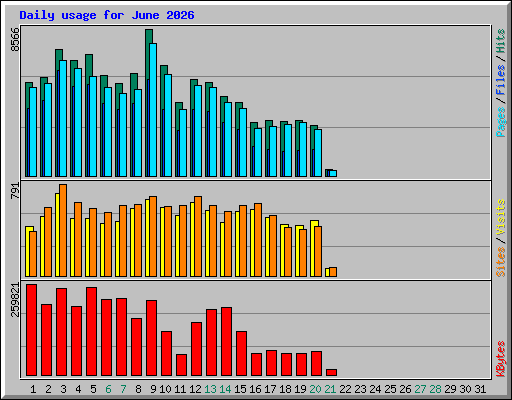The image size is (512, 400).
Task: Click the day 18 red KBytes bar
Action: point(286,365)
